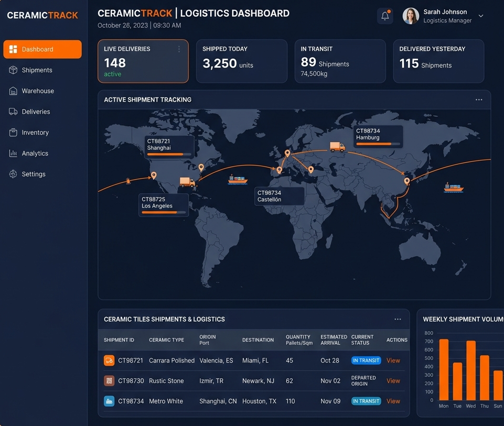Click the CT88725 Los Angeles map label
The height and width of the screenshot is (426, 504).
click(164, 205)
